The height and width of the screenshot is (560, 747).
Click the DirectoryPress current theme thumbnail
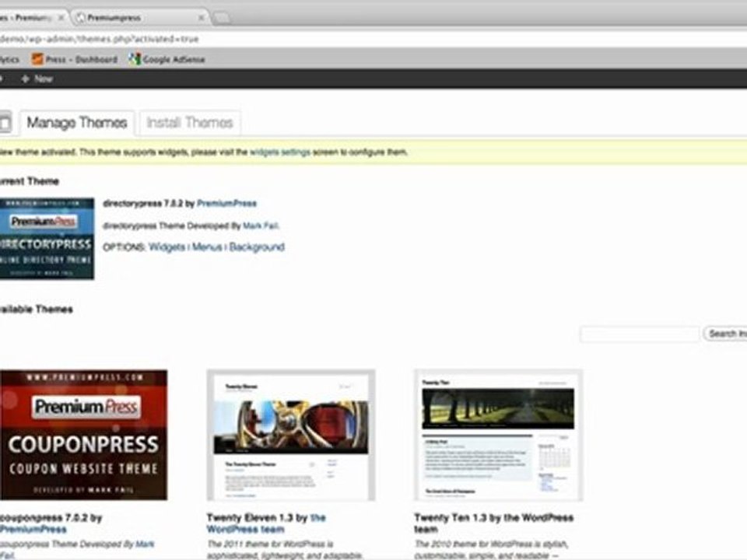[x=47, y=239]
